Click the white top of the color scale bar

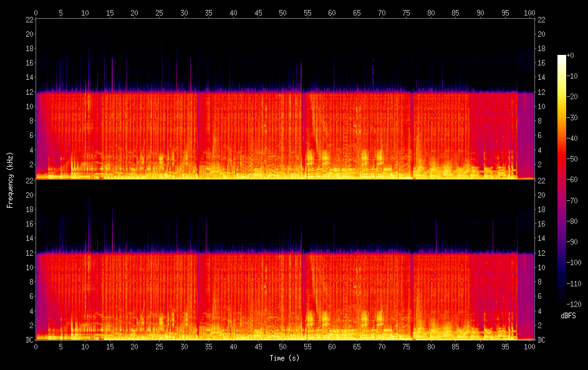[x=562, y=57]
